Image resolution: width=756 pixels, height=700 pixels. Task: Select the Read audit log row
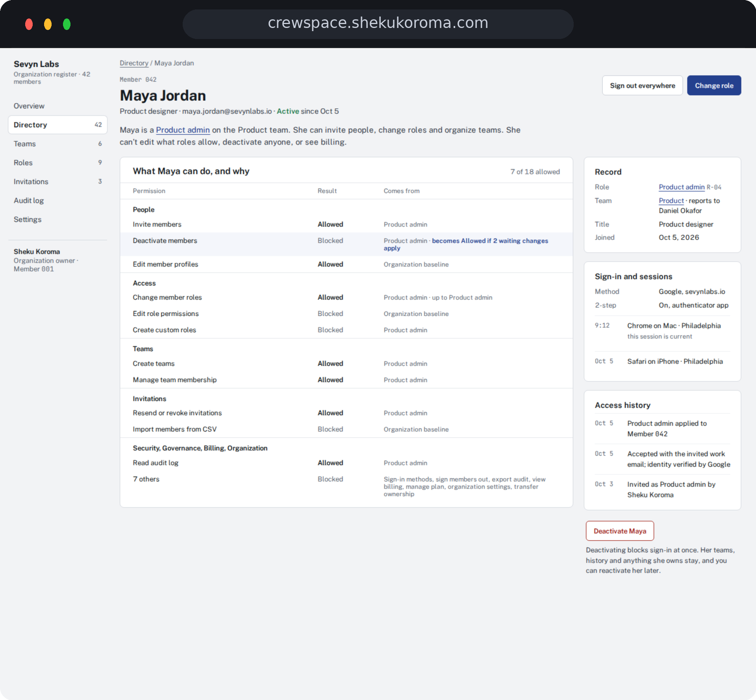pos(346,463)
